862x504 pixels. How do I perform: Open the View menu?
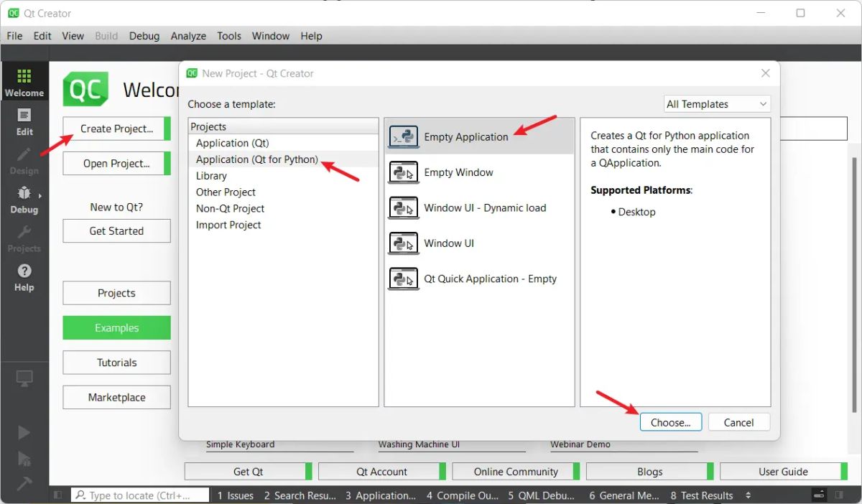click(x=73, y=36)
